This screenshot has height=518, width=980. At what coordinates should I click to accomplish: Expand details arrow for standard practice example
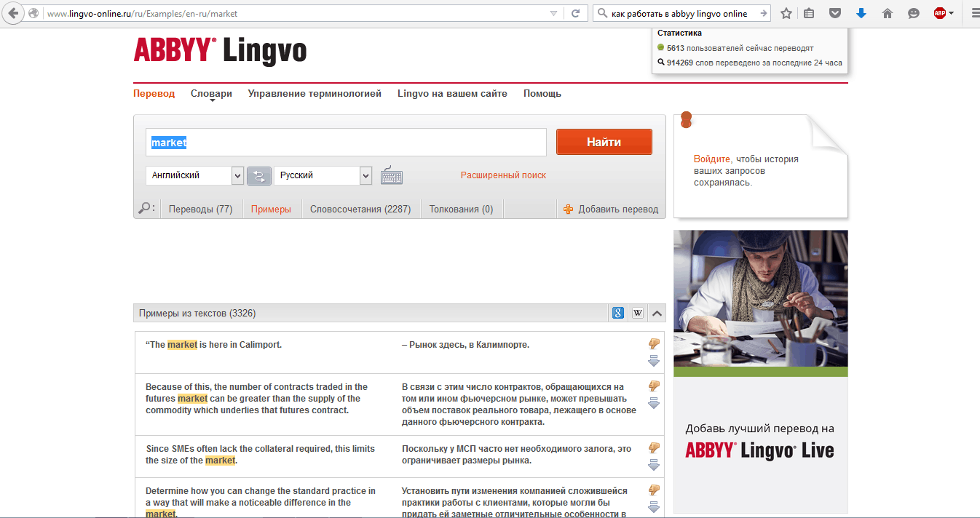(x=653, y=507)
